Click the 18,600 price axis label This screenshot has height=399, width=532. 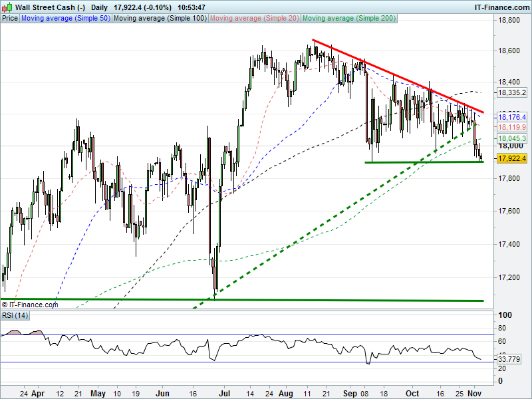tap(509, 51)
